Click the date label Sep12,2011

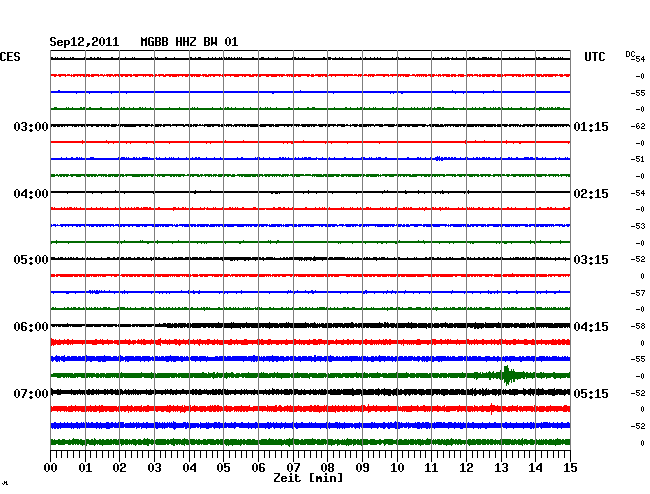pos(84,42)
